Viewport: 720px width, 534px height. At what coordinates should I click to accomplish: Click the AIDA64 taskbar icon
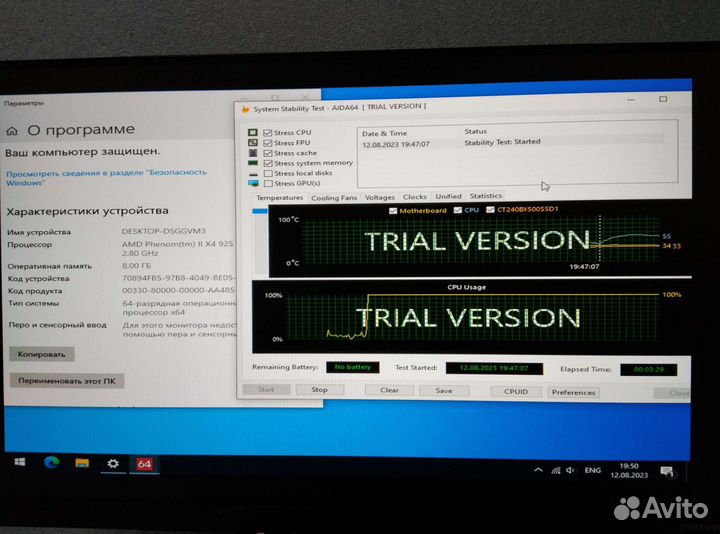[144, 465]
